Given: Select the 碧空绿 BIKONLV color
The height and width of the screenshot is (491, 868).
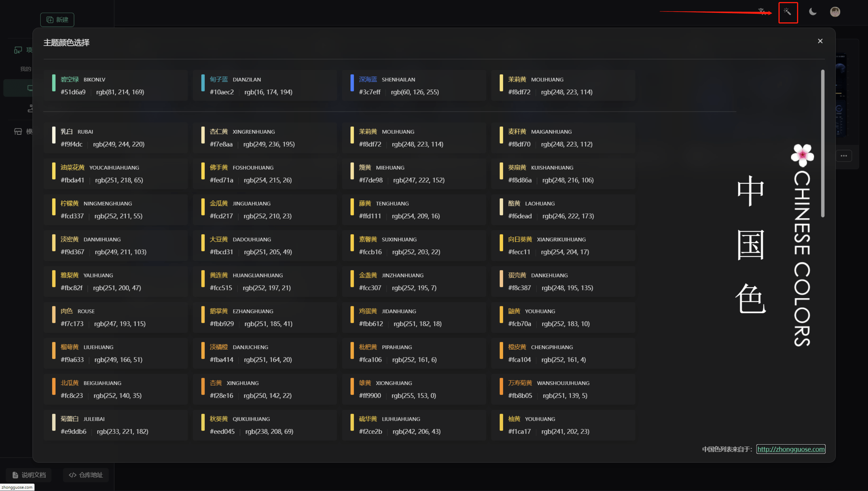Looking at the screenshot, I should [116, 86].
